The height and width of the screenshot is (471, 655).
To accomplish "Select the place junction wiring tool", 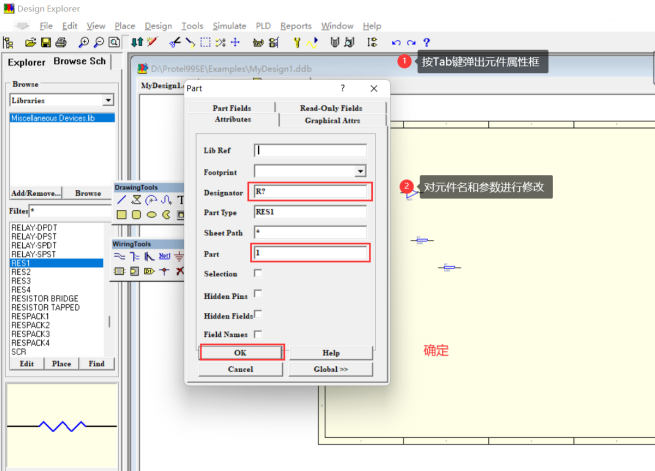I will [164, 271].
